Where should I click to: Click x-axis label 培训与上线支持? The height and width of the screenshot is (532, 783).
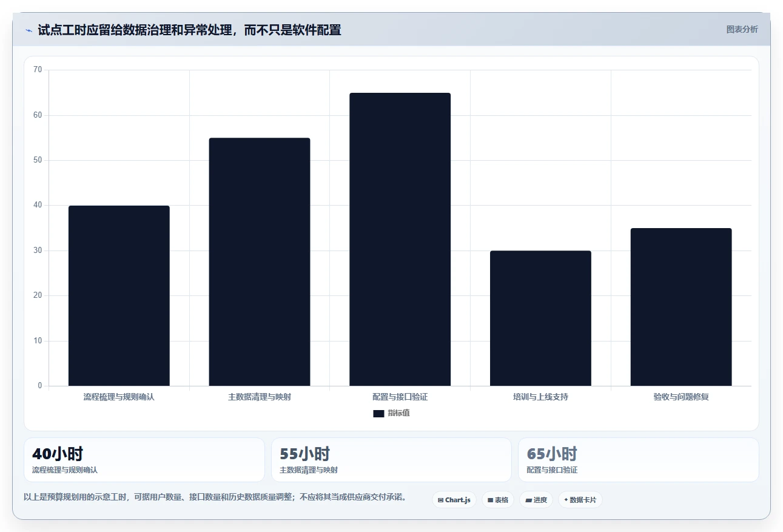[540, 397]
